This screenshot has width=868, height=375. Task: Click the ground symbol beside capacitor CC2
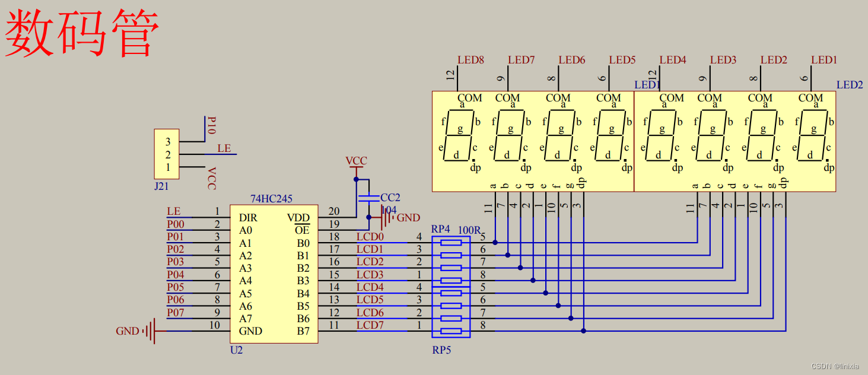click(387, 218)
